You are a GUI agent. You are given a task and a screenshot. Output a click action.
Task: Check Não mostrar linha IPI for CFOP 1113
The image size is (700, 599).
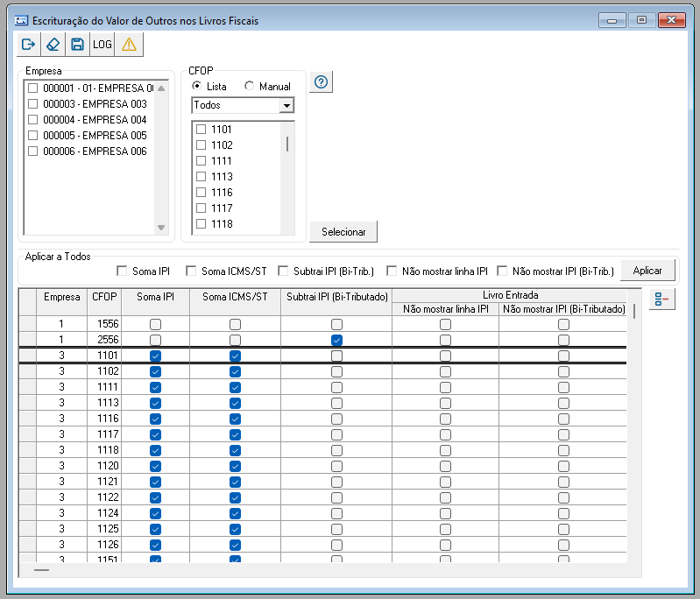(x=445, y=403)
